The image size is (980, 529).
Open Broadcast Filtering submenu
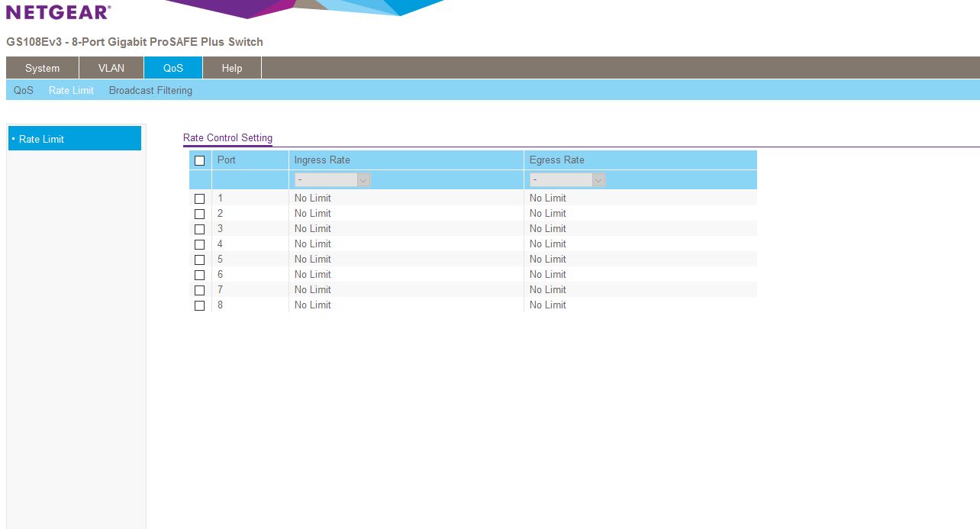150,90
